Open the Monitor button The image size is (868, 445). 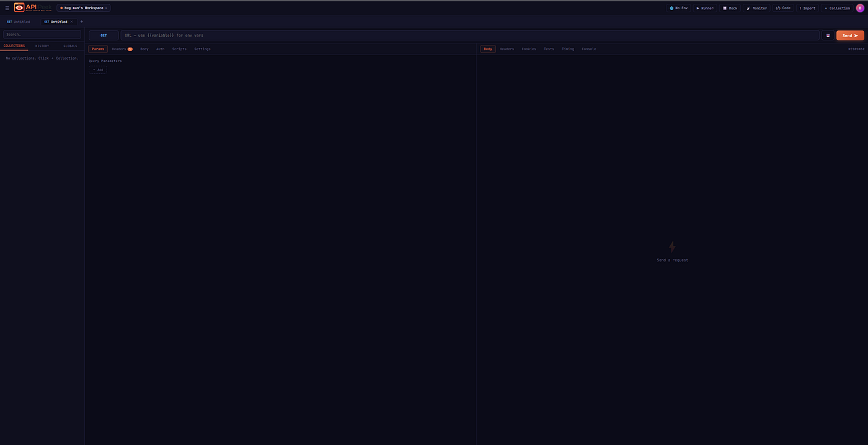point(756,8)
